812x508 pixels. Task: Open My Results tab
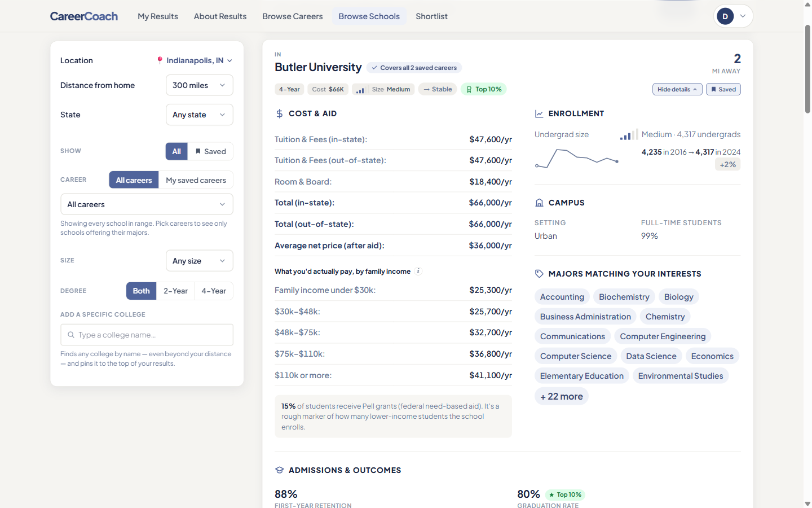coord(158,16)
